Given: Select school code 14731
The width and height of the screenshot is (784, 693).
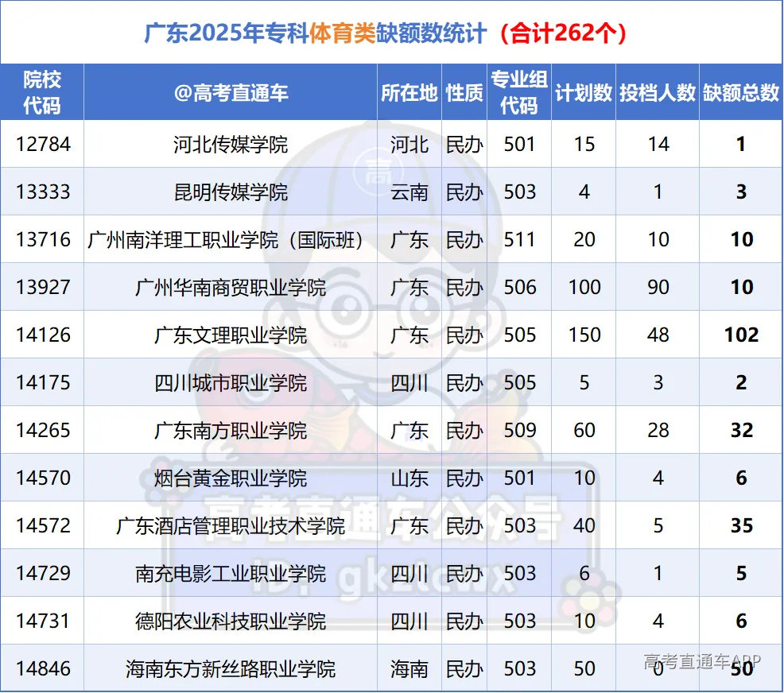Looking at the screenshot, I should pyautogui.click(x=43, y=621).
